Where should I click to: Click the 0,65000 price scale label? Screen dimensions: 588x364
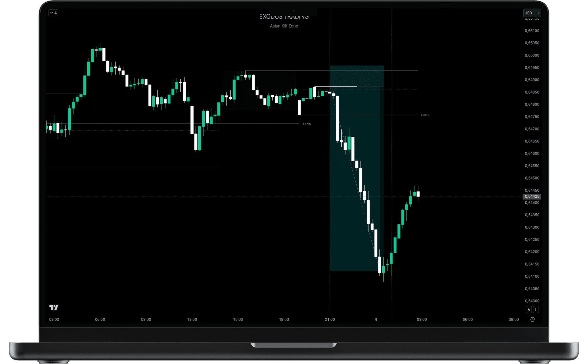click(532, 55)
